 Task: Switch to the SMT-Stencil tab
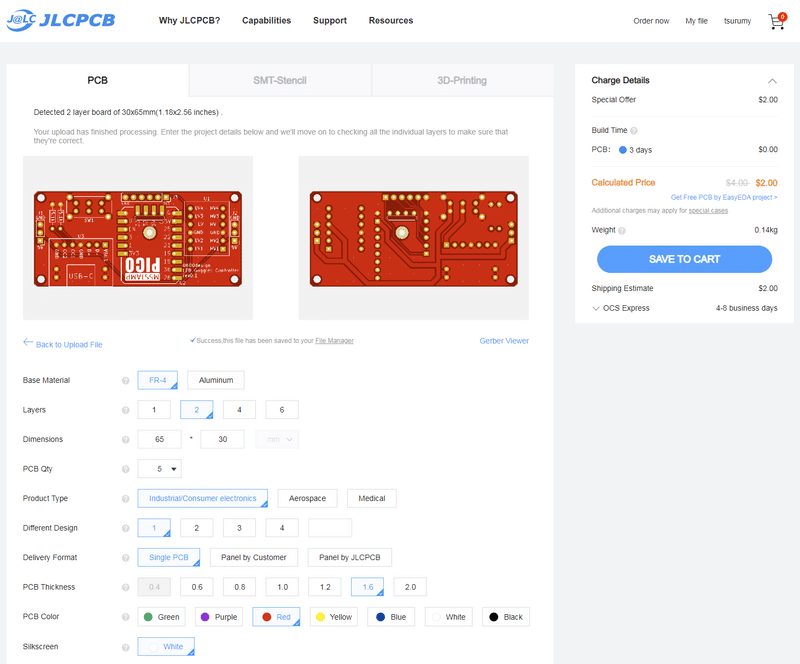pos(280,80)
